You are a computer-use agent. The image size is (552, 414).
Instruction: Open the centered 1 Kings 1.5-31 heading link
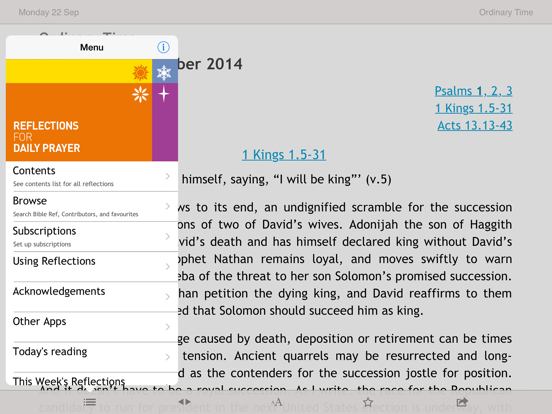pos(284,155)
